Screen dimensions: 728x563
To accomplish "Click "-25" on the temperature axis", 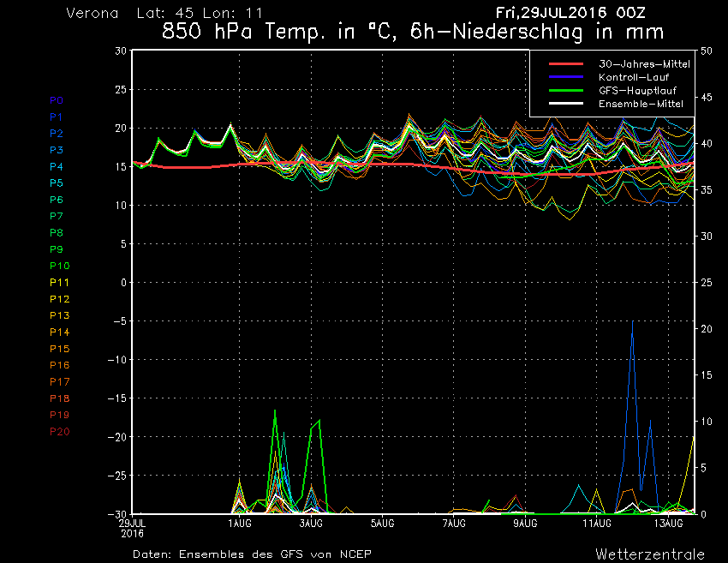I will [x=117, y=476].
